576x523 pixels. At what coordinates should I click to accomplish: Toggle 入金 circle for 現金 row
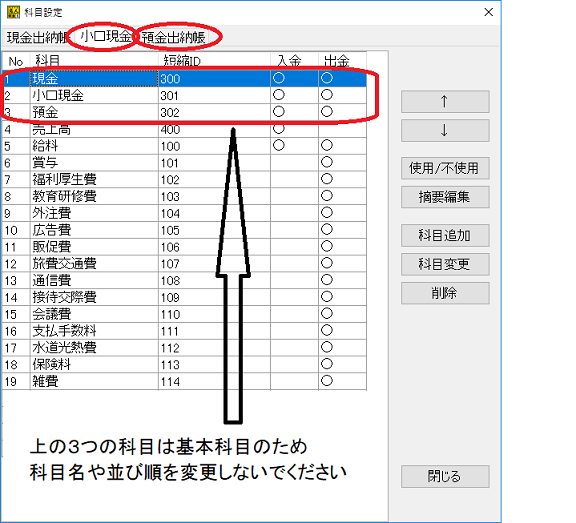click(x=279, y=78)
